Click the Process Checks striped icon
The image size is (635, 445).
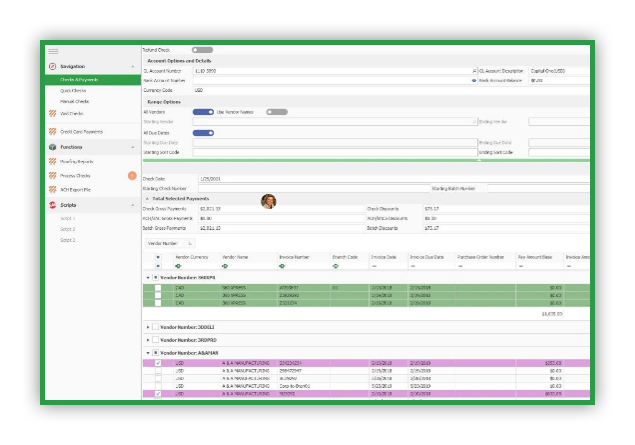pyautogui.click(x=53, y=176)
